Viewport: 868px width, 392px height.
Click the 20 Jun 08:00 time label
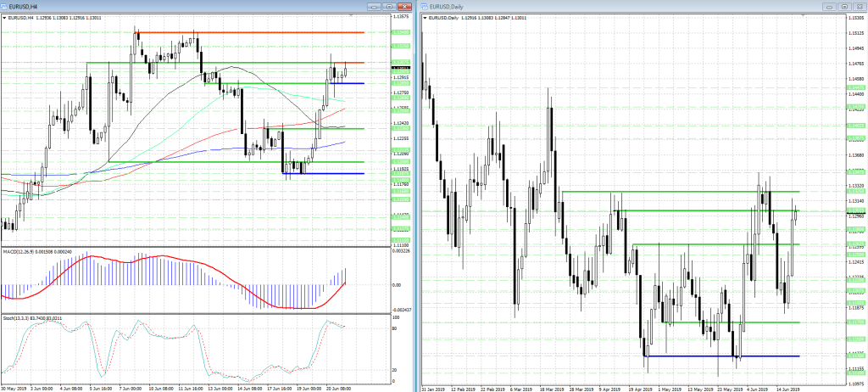click(x=341, y=388)
